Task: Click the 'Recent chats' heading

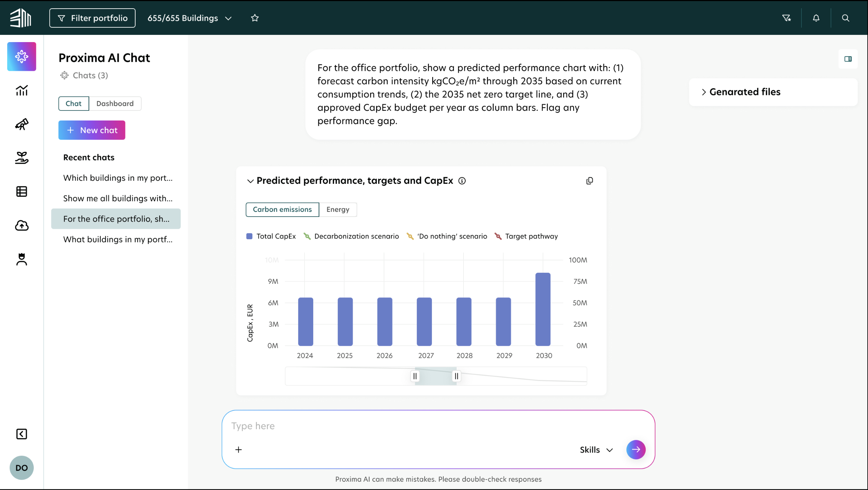Action: pyautogui.click(x=89, y=158)
